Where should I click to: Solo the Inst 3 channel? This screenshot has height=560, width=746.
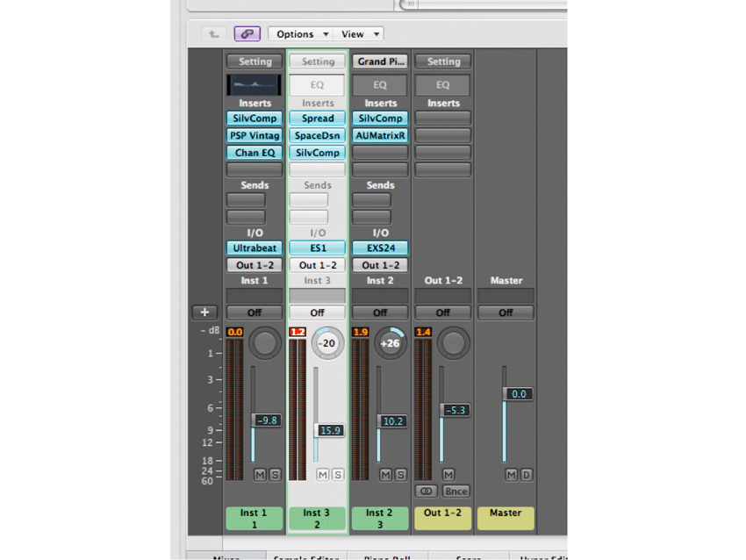(x=338, y=474)
